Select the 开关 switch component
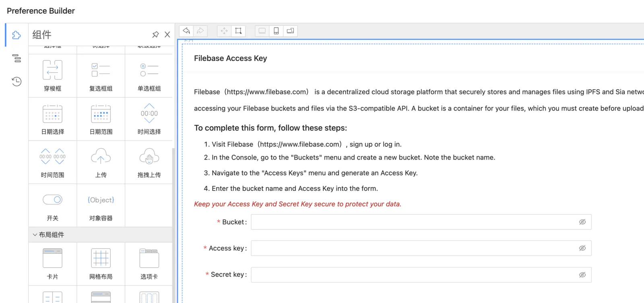 pos(53,206)
